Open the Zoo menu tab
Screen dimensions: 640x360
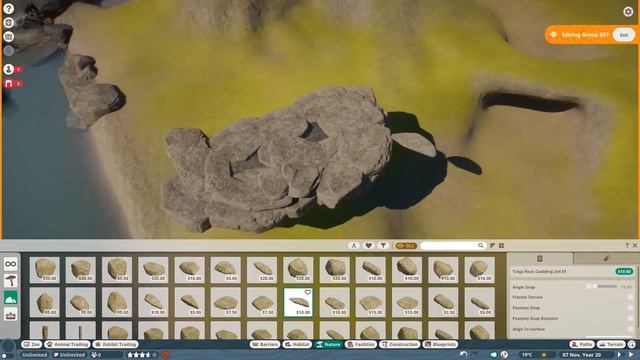pos(31,344)
